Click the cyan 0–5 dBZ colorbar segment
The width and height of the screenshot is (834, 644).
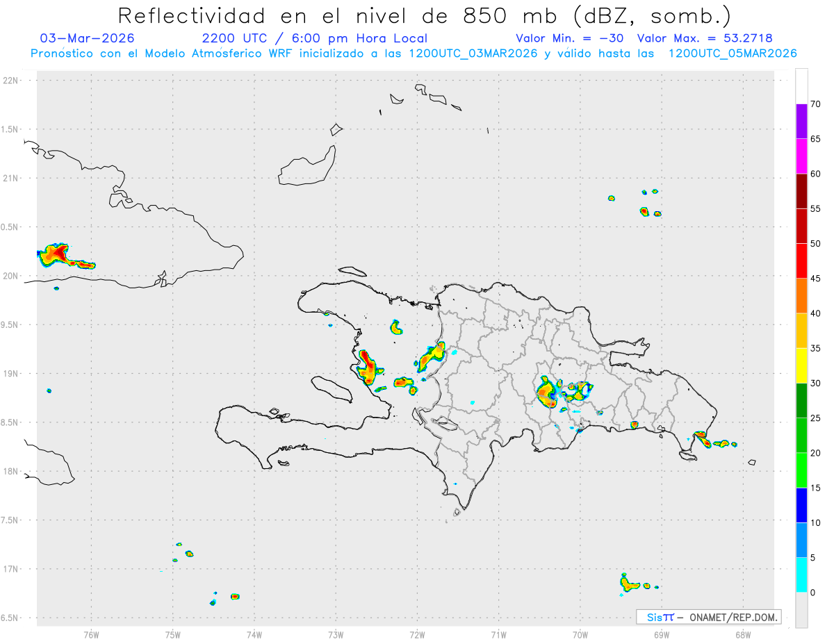801,575
